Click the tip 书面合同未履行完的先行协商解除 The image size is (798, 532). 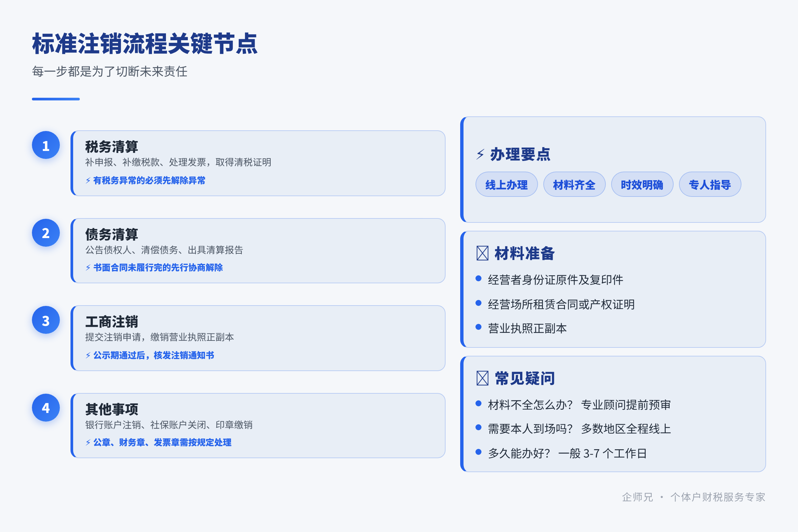158,268
